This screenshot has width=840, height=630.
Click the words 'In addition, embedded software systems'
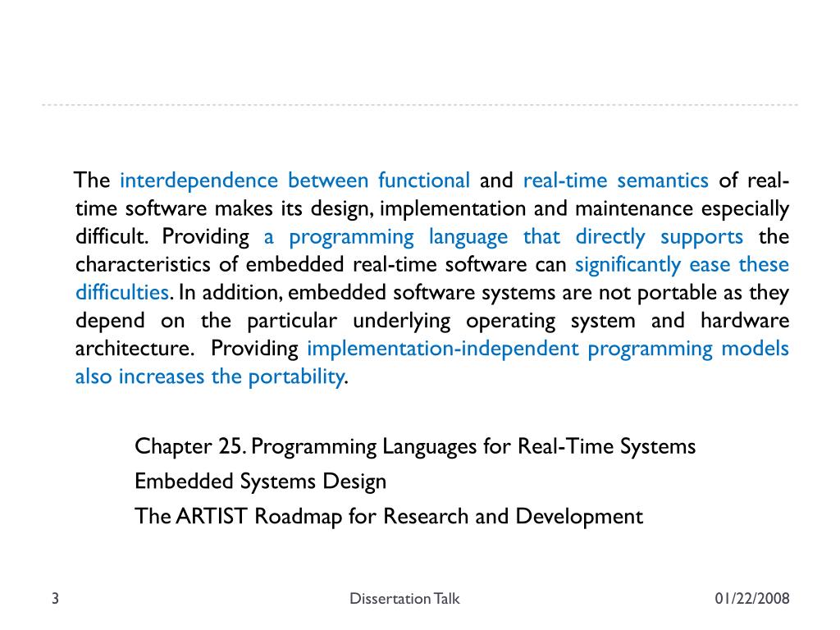[x=367, y=293]
